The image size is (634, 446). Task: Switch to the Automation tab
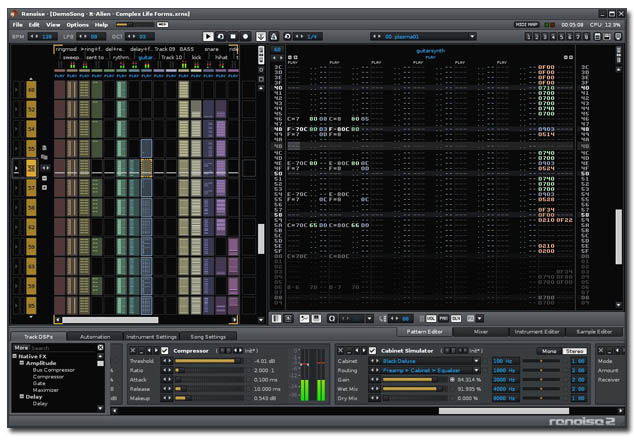point(95,336)
